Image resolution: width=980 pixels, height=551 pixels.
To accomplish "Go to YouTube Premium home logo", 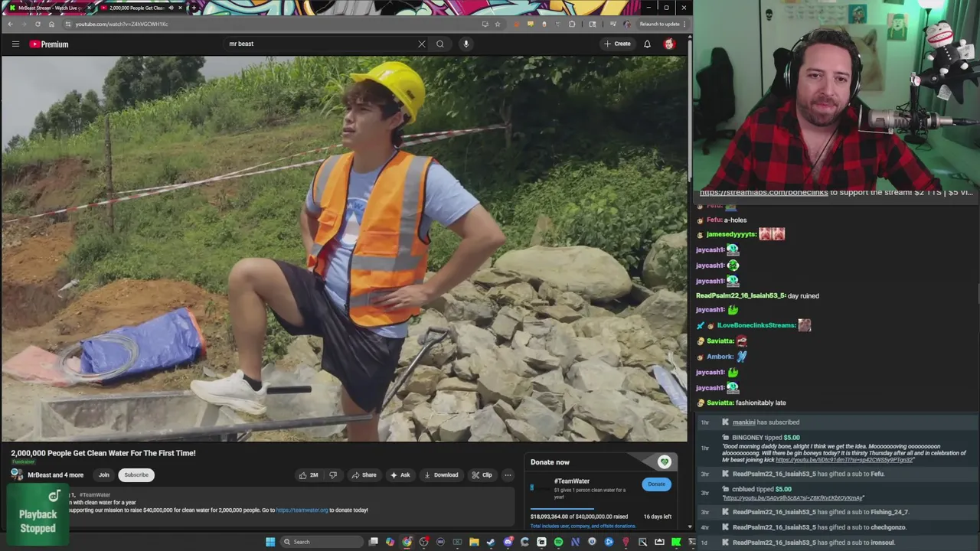I will pyautogui.click(x=49, y=44).
